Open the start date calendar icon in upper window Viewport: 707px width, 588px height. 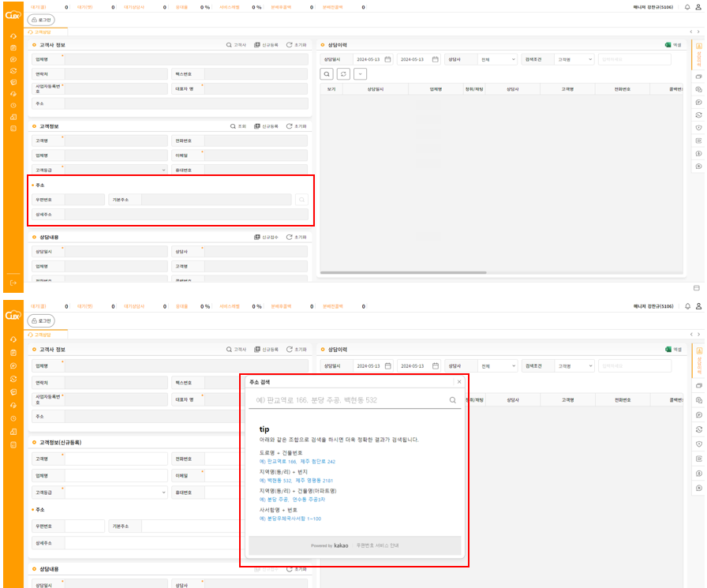click(389, 59)
